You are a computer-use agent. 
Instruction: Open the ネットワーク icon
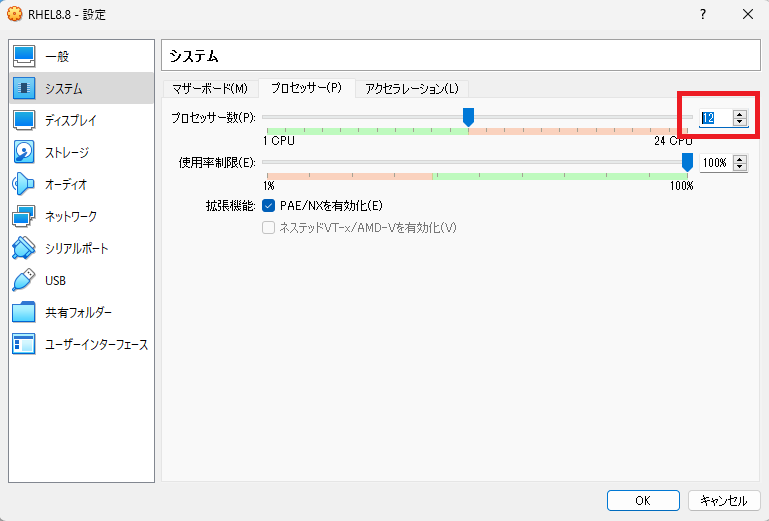(x=24, y=216)
